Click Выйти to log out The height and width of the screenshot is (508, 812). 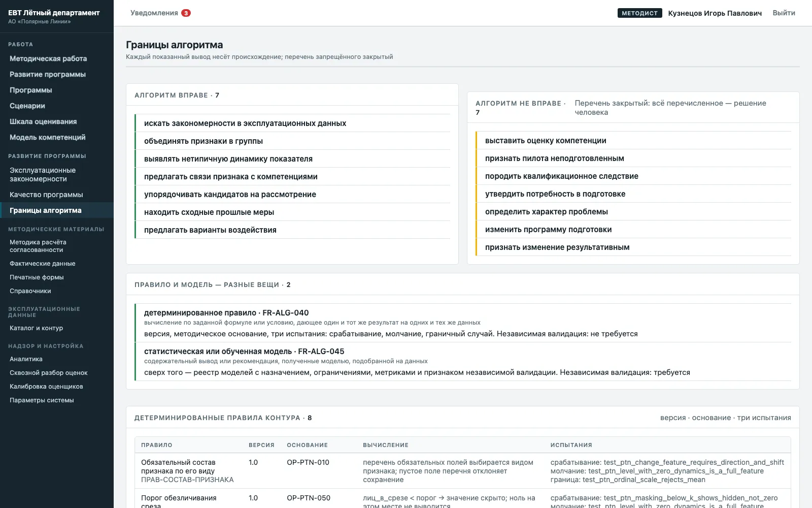784,13
